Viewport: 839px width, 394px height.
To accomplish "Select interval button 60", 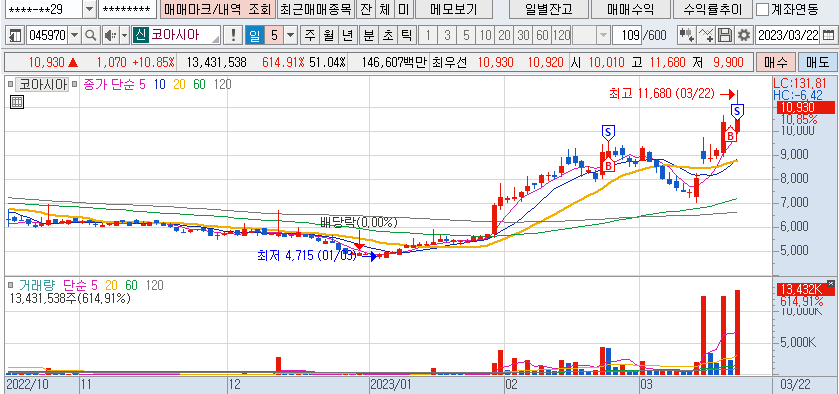I will (x=542, y=36).
